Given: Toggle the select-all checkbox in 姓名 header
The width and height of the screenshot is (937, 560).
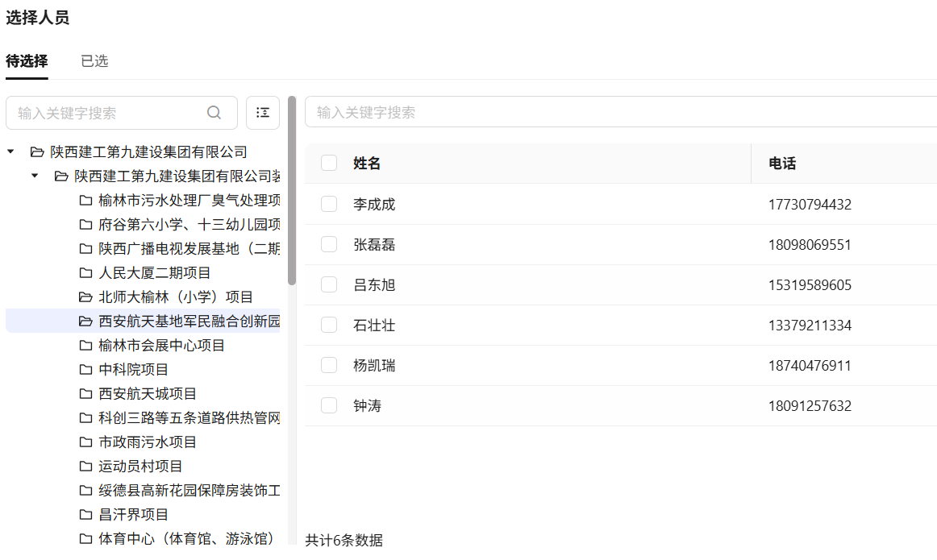Looking at the screenshot, I should [329, 164].
